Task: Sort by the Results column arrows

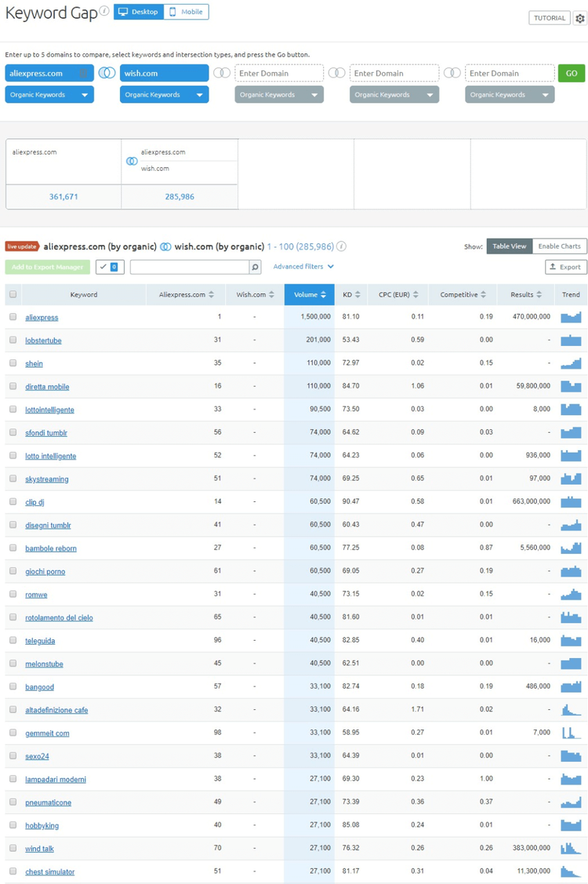Action: tap(539, 295)
